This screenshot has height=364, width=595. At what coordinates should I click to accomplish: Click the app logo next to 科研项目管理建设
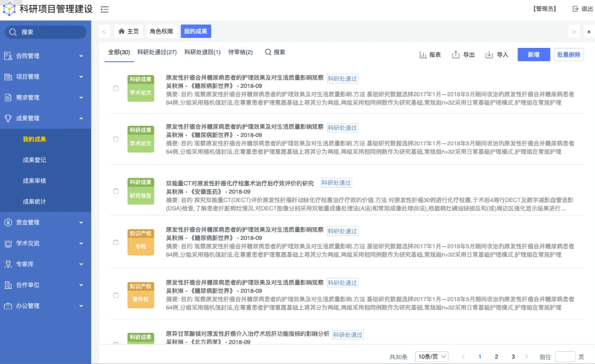[x=9, y=9]
